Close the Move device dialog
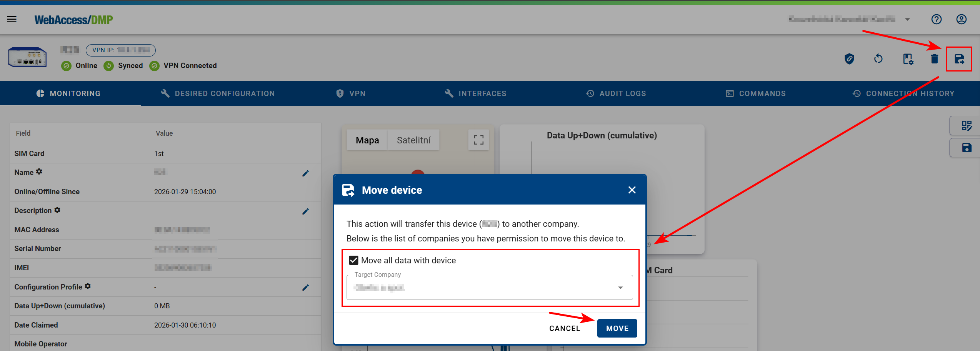 tap(632, 190)
